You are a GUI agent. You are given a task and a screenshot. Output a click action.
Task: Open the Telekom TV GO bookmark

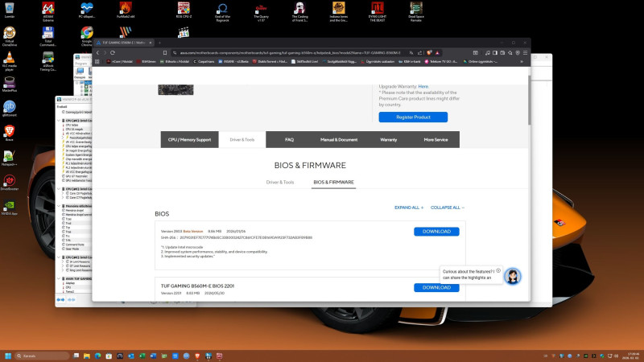[440, 62]
